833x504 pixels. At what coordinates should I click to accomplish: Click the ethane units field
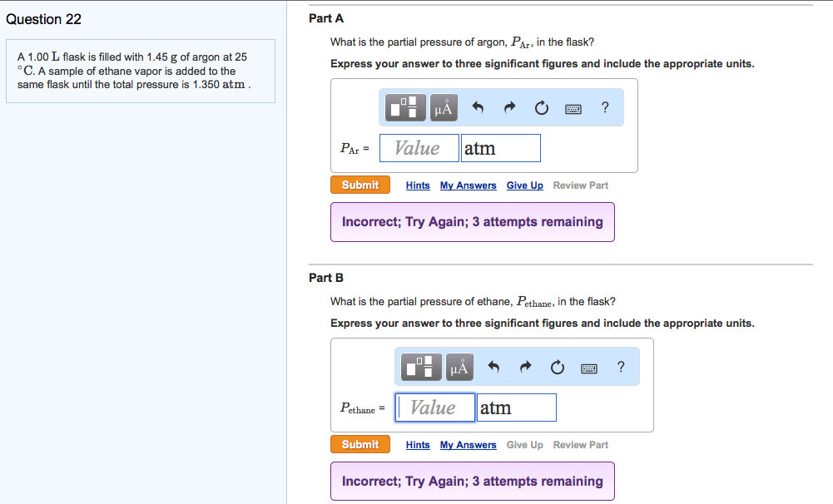point(516,408)
